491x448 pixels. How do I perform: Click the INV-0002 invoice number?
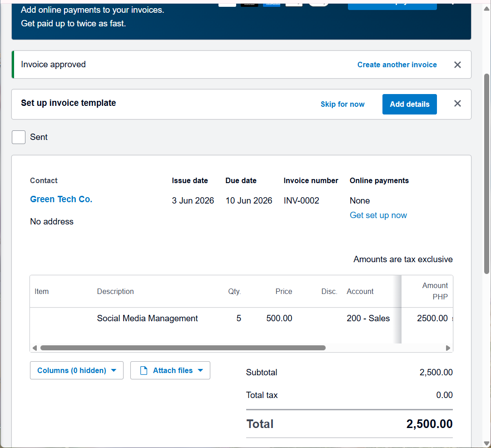click(301, 200)
